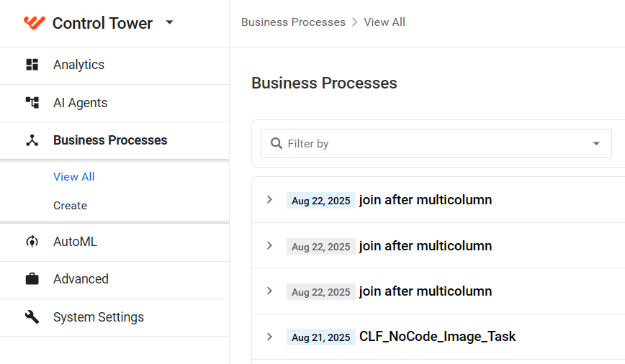Click the Control Tower checkmark logo

coord(35,23)
